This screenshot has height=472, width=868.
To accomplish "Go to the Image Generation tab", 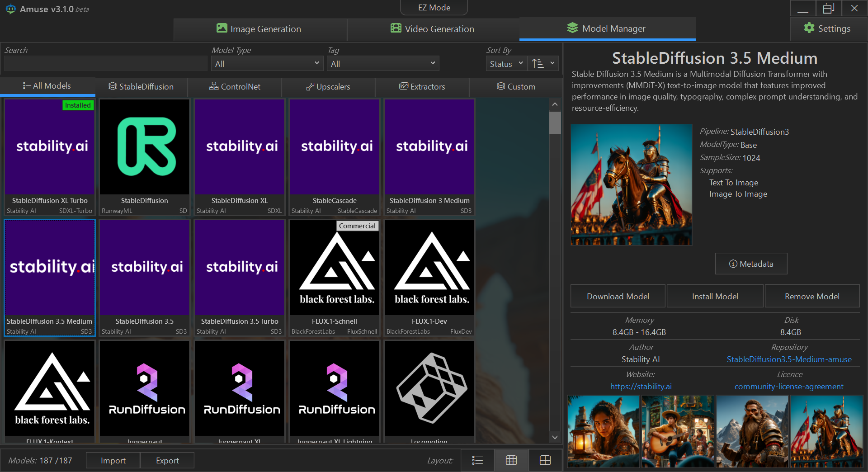I will pos(260,29).
